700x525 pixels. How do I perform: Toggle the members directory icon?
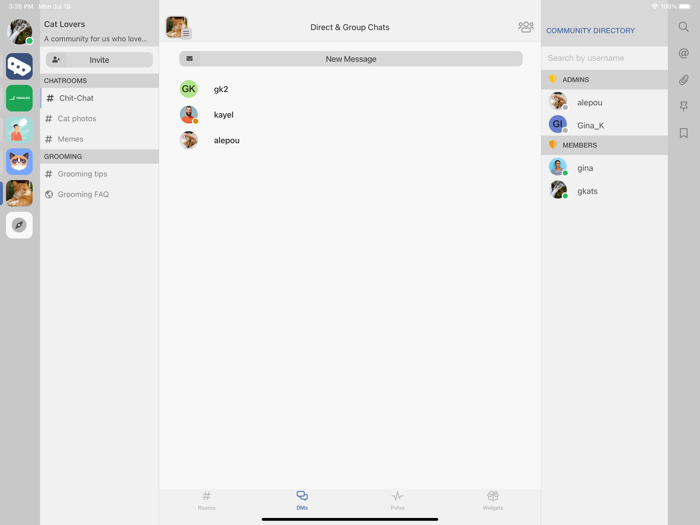point(526,27)
